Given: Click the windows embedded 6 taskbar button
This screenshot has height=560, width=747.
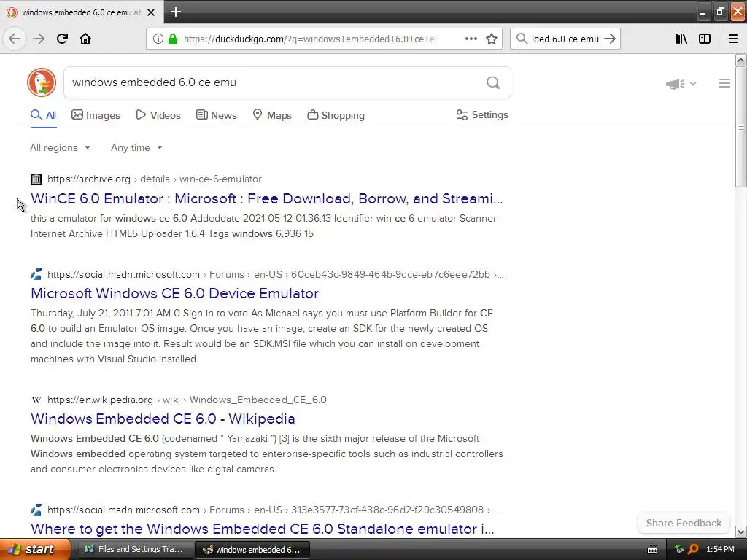Looking at the screenshot, I should coord(252,550).
